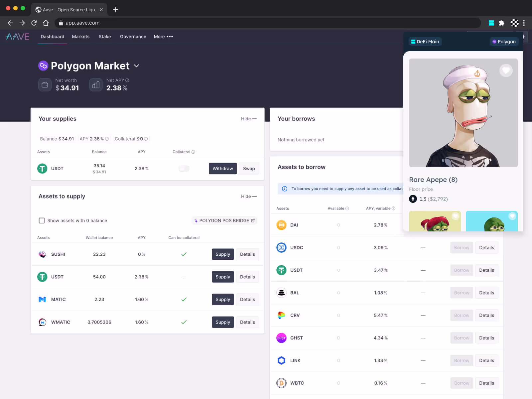
Task: Click the DAI token icon
Action: 281,225
